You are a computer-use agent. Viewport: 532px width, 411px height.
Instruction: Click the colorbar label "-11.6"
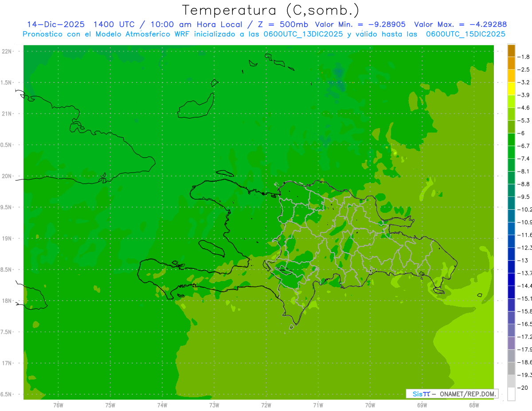pyautogui.click(x=525, y=235)
